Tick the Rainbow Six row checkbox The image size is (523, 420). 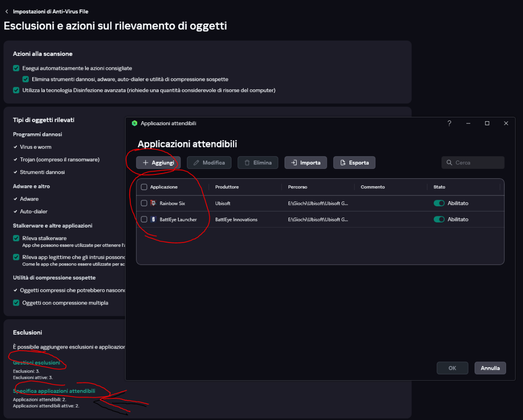coord(144,203)
